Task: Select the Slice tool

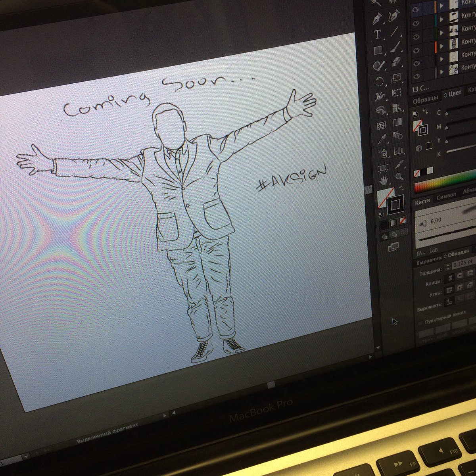Action: (399, 165)
